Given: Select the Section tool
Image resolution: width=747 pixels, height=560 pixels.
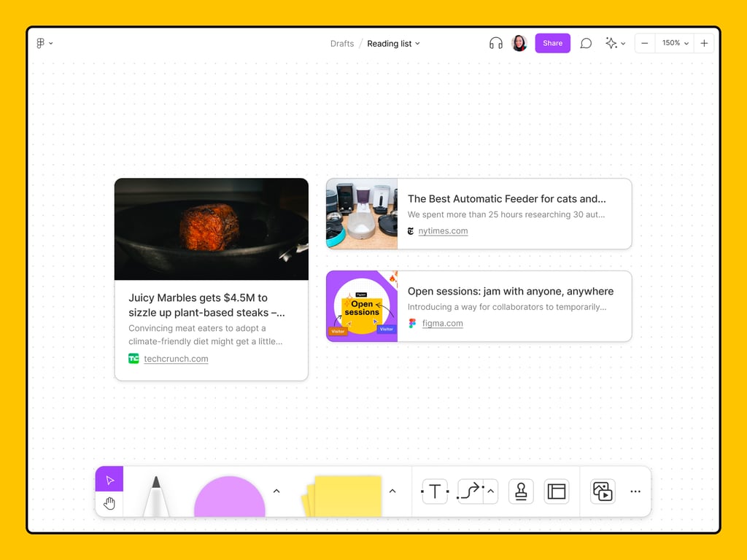Looking at the screenshot, I should (557, 491).
